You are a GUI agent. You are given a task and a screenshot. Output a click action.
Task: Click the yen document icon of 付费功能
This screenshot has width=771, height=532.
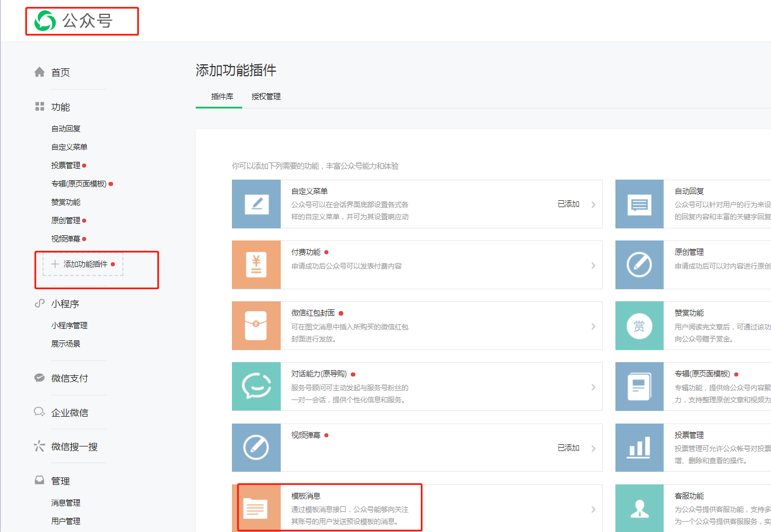[256, 265]
